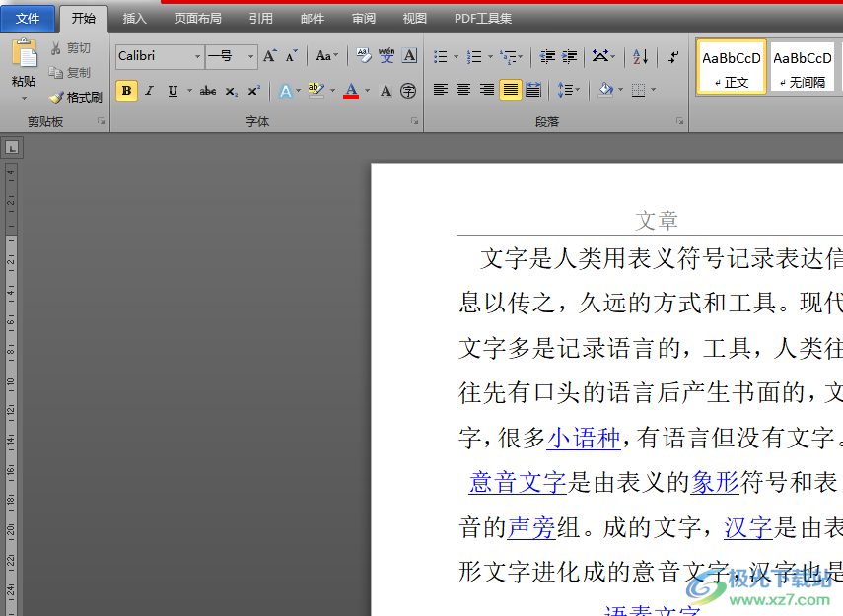Screen dimensions: 843x616
Task: Apply the 无间隔 (No Spacing) style
Action: [x=803, y=67]
